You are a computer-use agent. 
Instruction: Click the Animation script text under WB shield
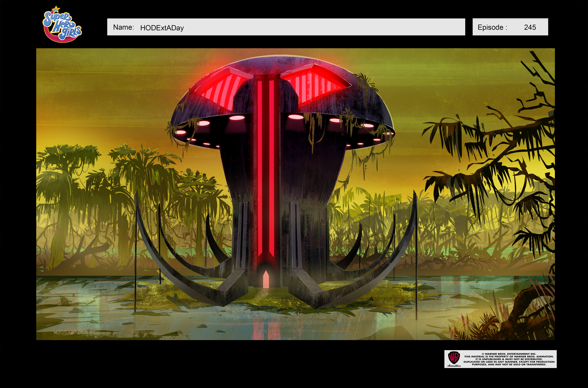click(454, 365)
